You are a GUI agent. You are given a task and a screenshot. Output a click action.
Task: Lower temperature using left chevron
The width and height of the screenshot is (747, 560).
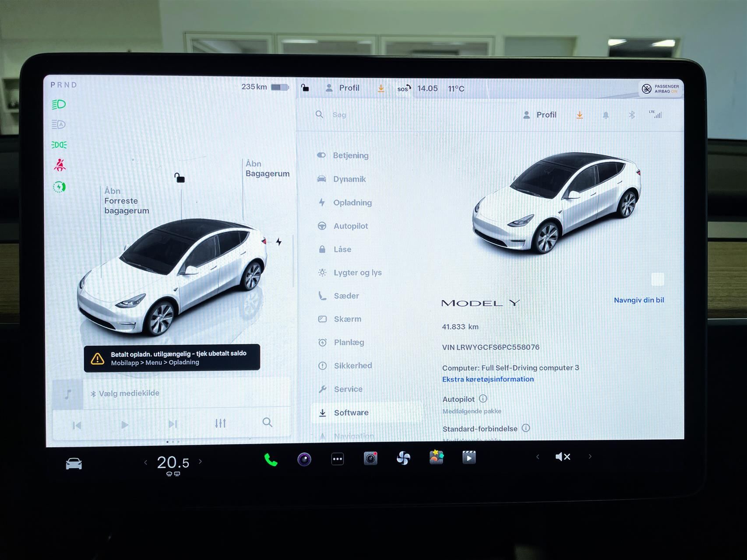click(146, 462)
